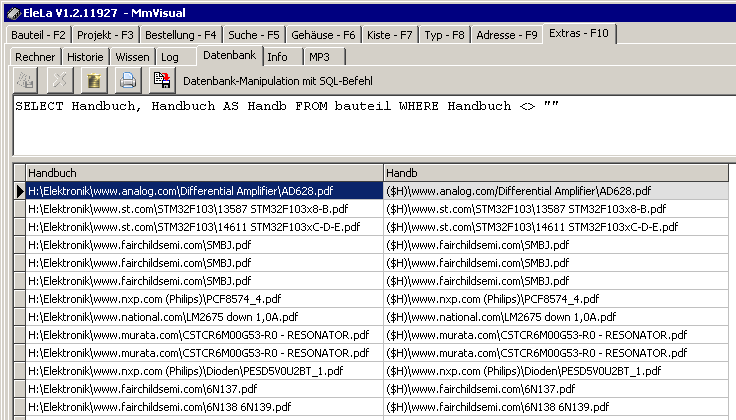736x420 pixels.
Task: Select Handb cell ($H) 13587 STM32F103x8-B.pdf
Action: click(556, 209)
